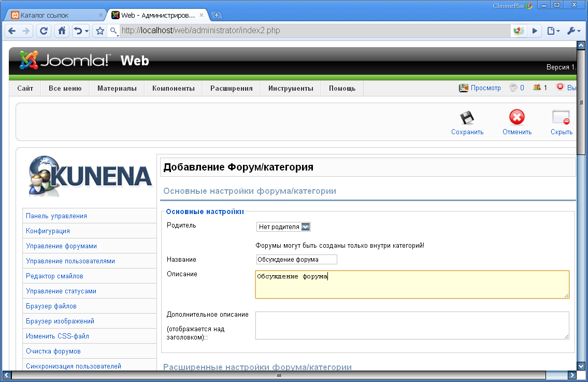The height and width of the screenshot is (382, 588).
Task: Go back with browser back arrow
Action: (12, 31)
